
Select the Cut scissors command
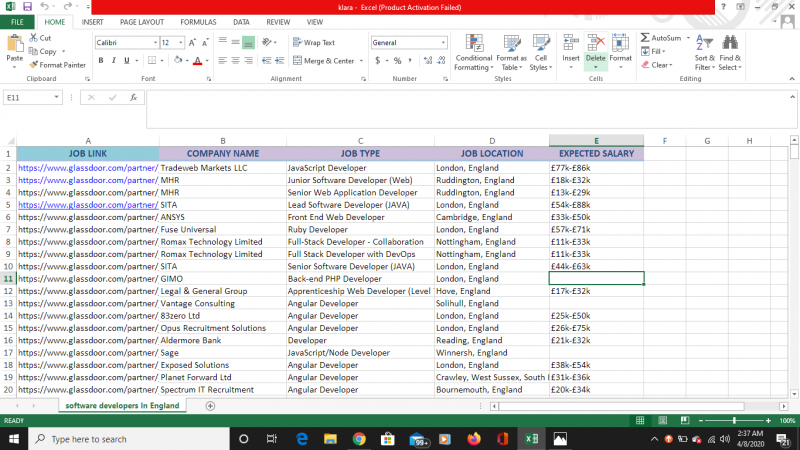point(40,38)
